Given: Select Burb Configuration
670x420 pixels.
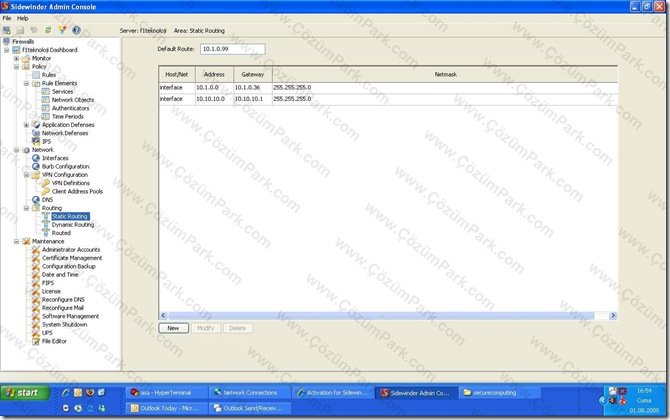Looking at the screenshot, I should tap(65, 167).
